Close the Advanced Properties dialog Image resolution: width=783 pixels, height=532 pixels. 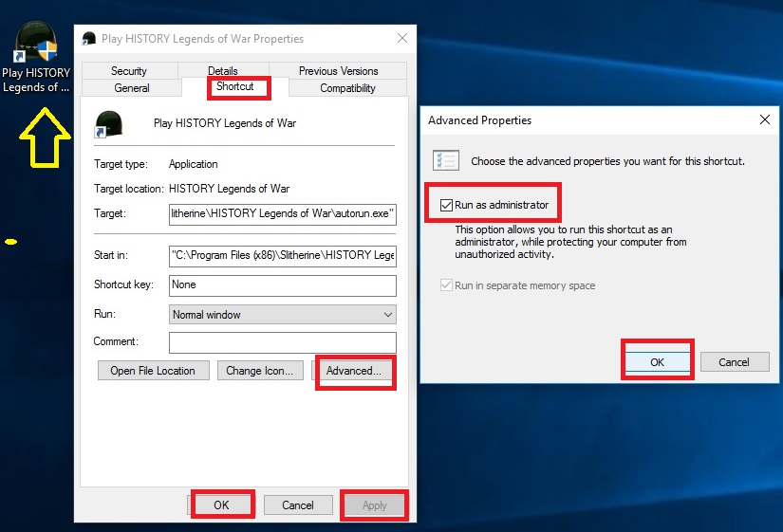point(765,119)
